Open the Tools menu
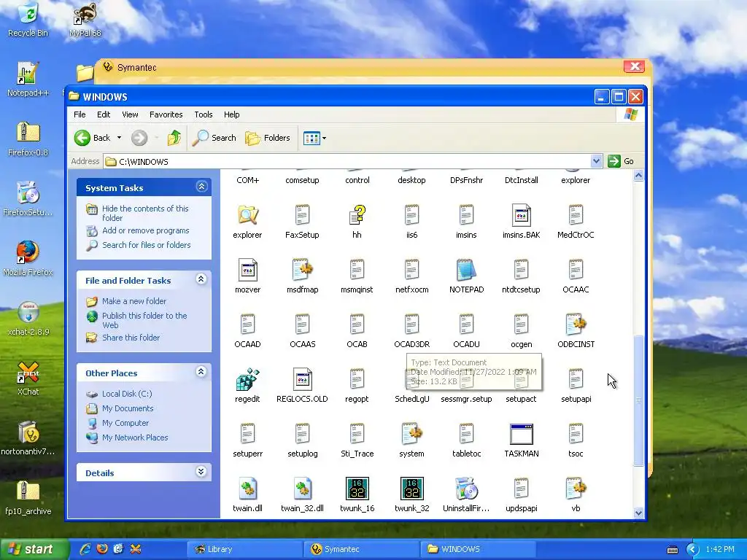The height and width of the screenshot is (560, 747). coord(203,114)
